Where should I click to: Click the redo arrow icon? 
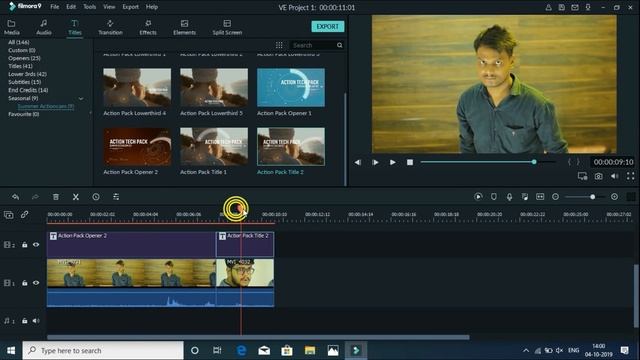click(x=36, y=197)
